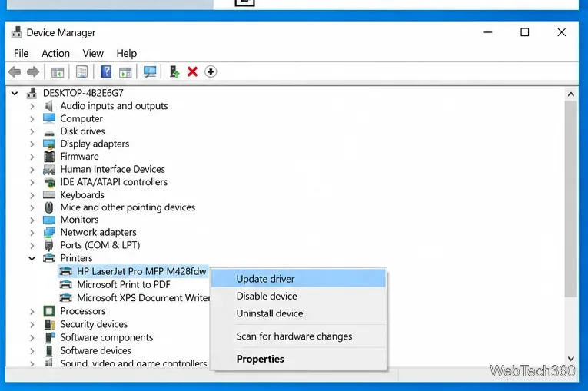Click the Forward arrow toolbar icon
Screen dimensions: 588x391
pos(33,71)
